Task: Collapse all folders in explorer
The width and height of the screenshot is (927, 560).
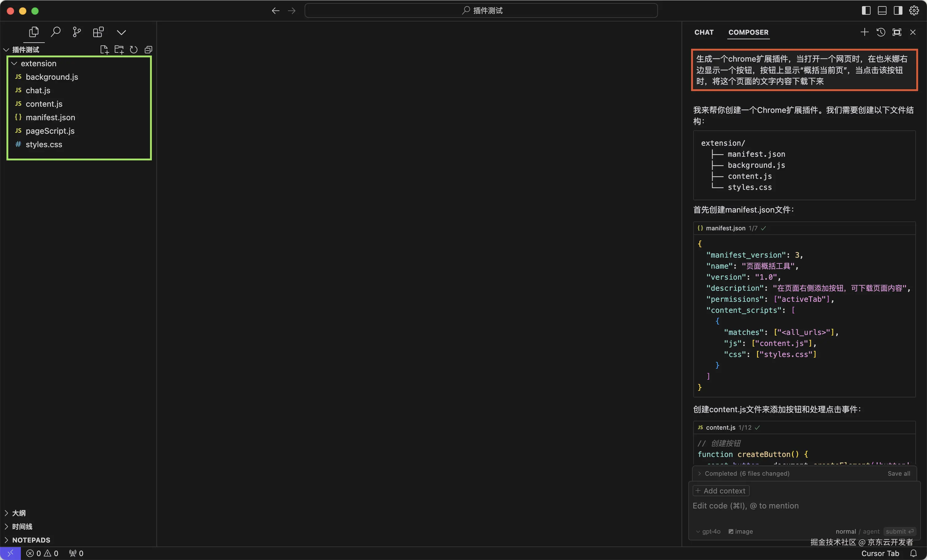Action: tap(148, 50)
